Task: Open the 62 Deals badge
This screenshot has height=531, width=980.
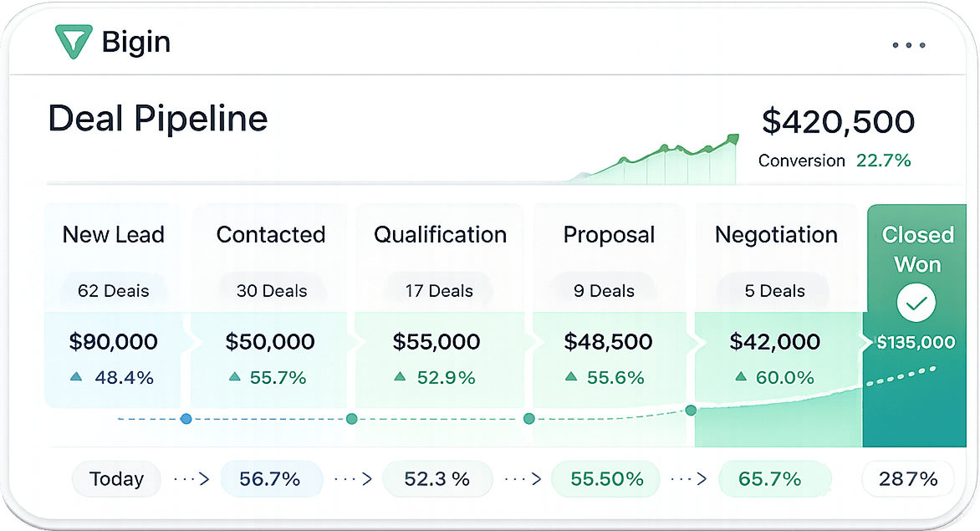Action: point(113,291)
